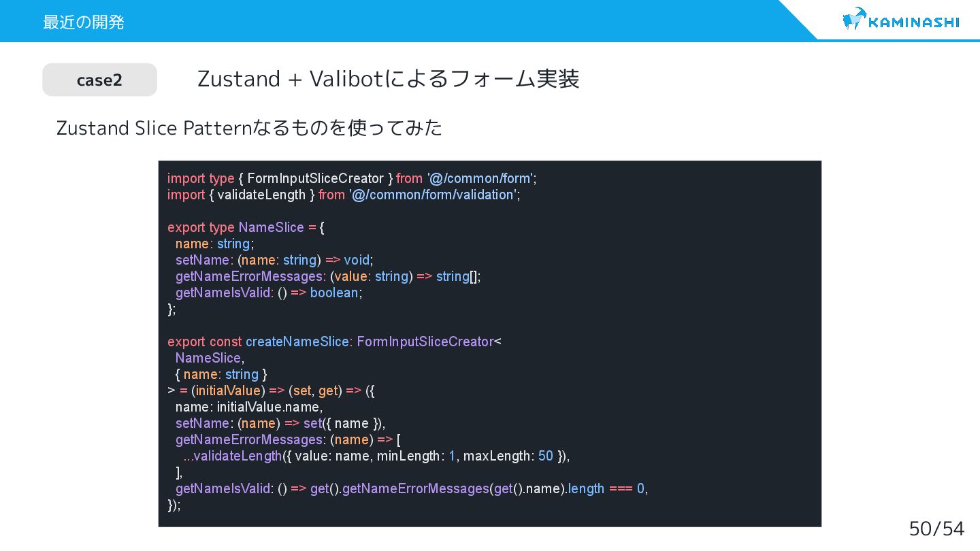The image size is (980, 551).
Task: Click the line importing FormInputSliceCreator
Action: [352, 178]
